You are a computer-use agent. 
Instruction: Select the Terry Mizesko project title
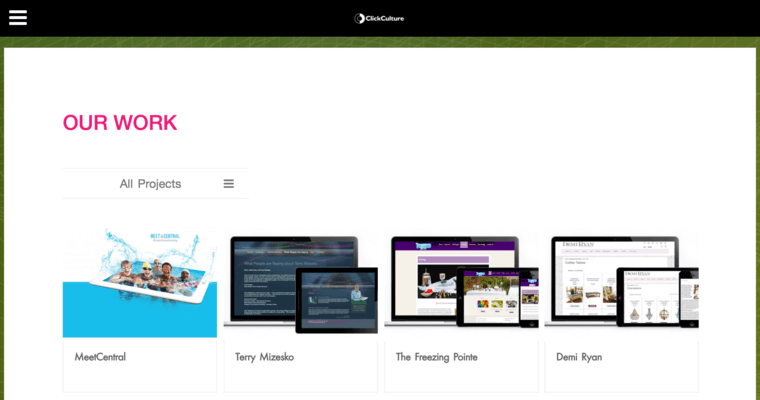tap(264, 357)
